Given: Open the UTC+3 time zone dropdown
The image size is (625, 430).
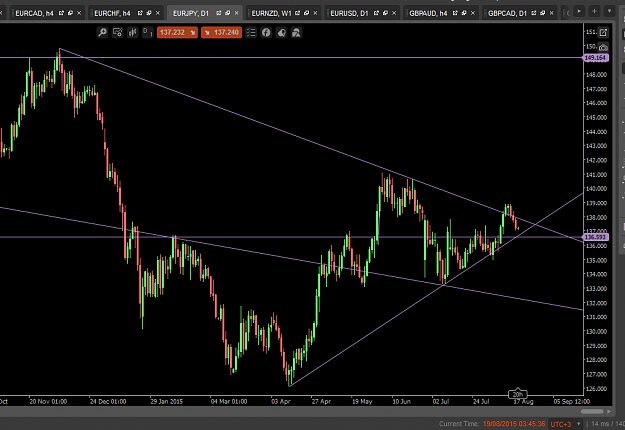Looking at the screenshot, I should click(x=566, y=424).
